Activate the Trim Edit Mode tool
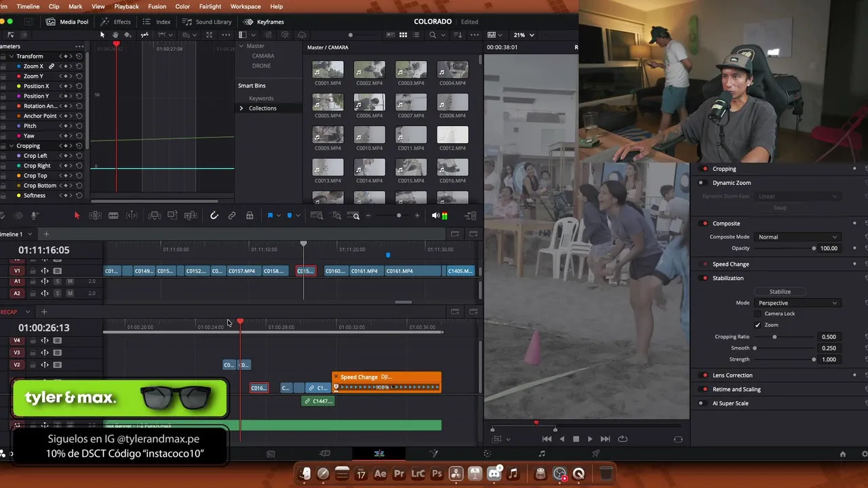Viewport: 868px width, 488px height. 96,216
